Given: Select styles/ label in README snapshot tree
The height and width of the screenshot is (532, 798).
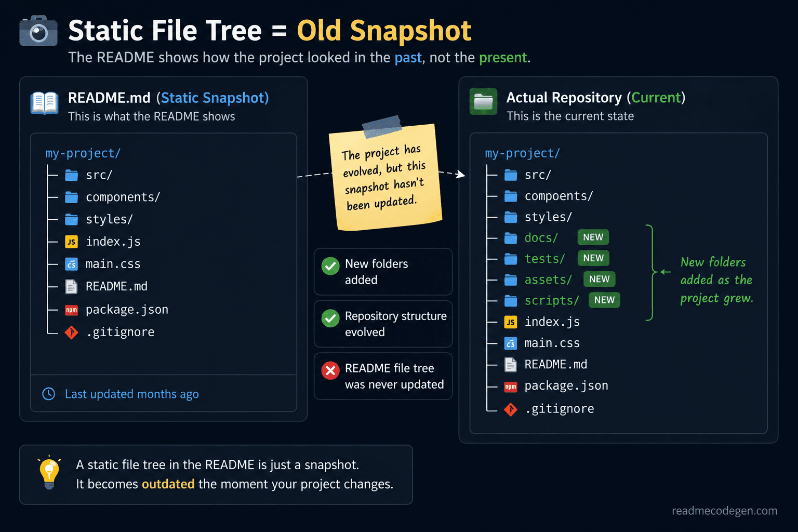Looking at the screenshot, I should pos(110,219).
